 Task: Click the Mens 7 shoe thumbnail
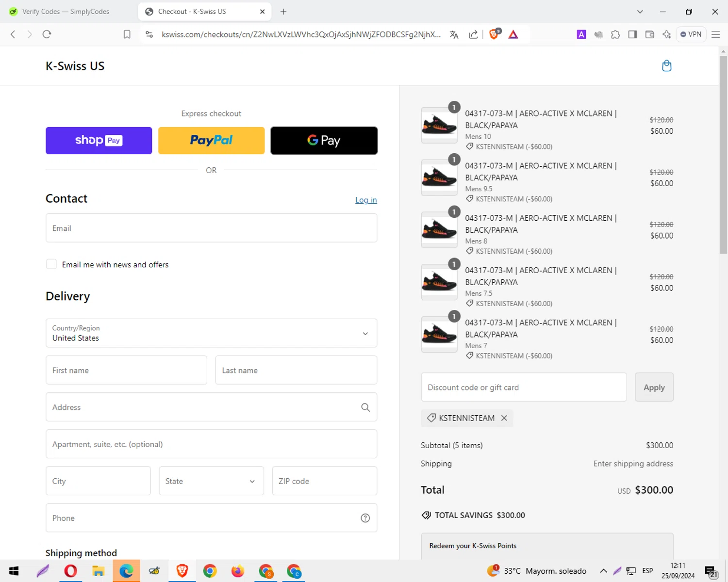tap(439, 335)
